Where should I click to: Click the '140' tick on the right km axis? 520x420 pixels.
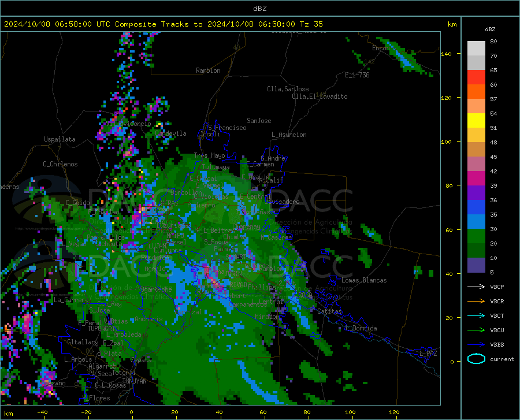click(446, 54)
